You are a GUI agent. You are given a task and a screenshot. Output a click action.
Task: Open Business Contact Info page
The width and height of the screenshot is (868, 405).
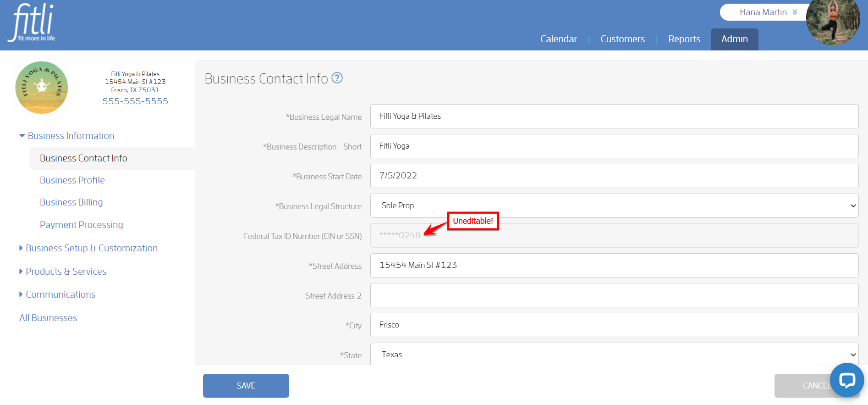point(112,158)
